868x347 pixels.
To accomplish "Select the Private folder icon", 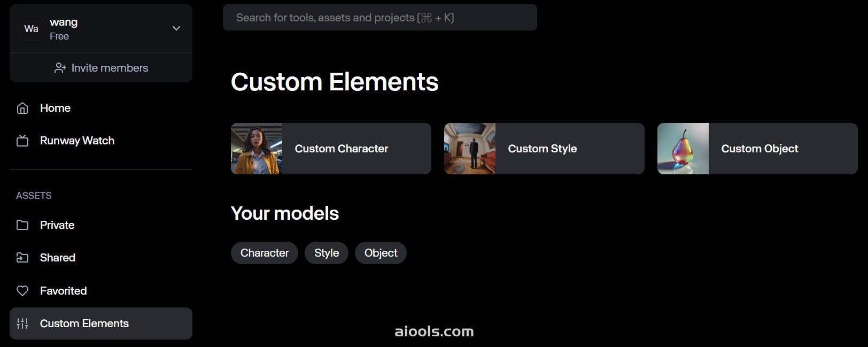I will click(x=22, y=225).
